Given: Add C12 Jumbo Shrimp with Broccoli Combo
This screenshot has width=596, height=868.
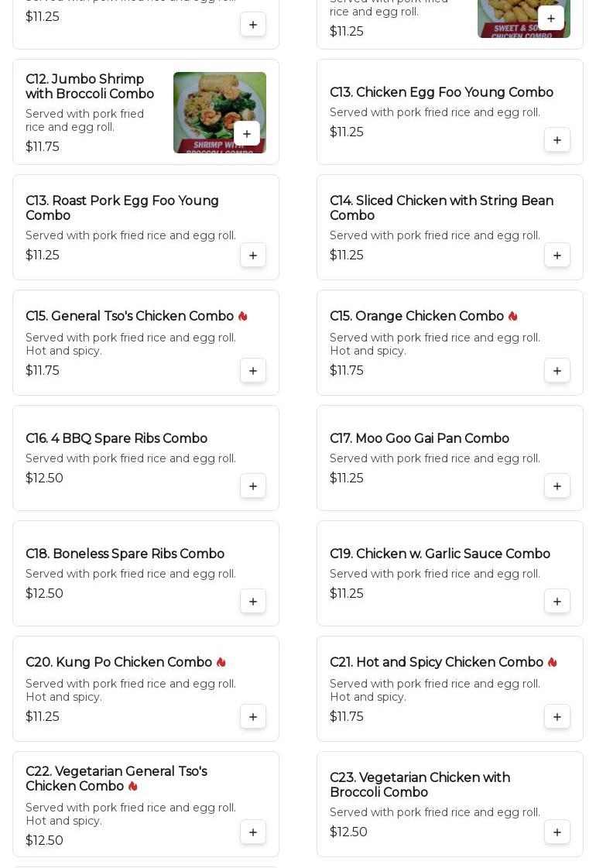Looking at the screenshot, I should 247,133.
